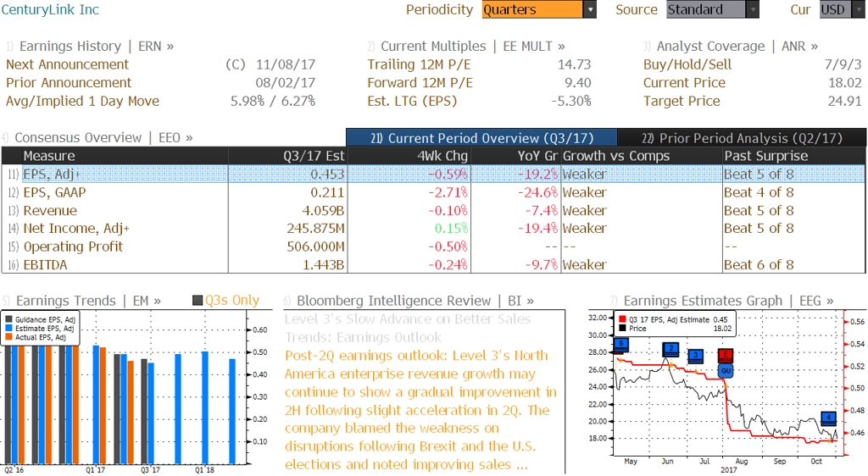Click the blue marker labeled 2 on the graph
The image size is (868, 476).
(x=670, y=350)
